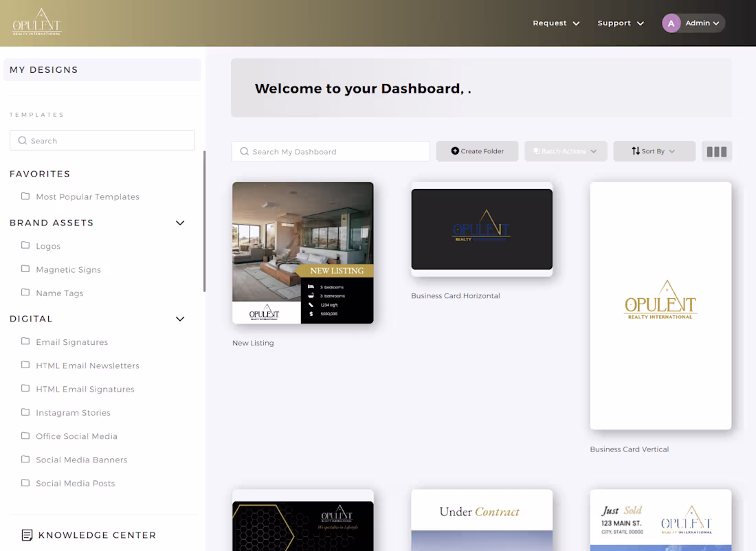The width and height of the screenshot is (756, 551).
Task: Click the Email Signatures folder icon
Action: [x=25, y=341]
